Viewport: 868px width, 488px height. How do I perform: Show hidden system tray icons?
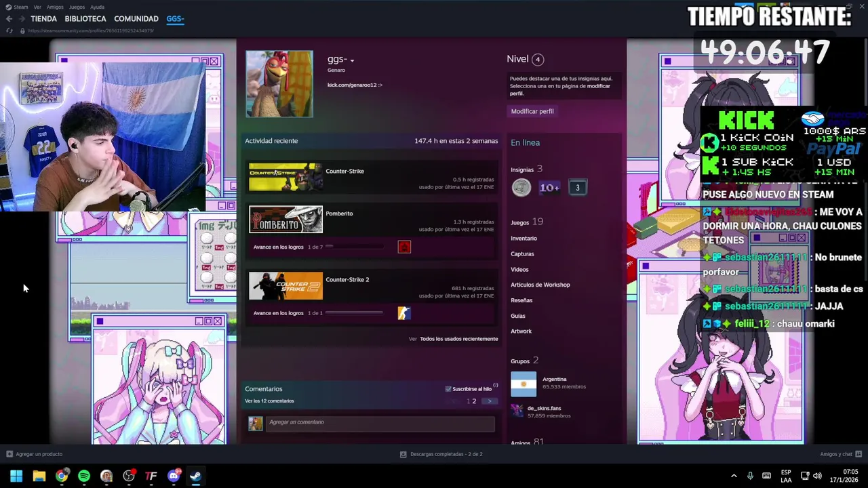(734, 476)
